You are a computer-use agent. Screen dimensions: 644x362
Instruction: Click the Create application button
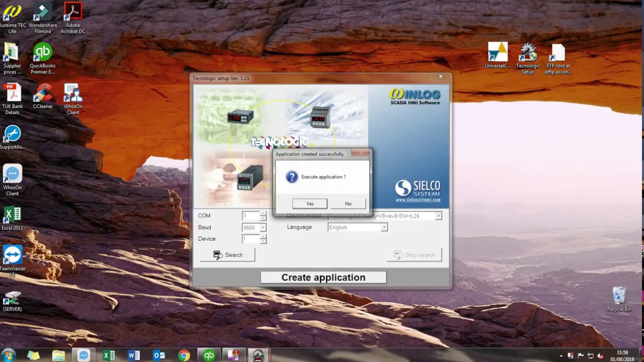324,278
